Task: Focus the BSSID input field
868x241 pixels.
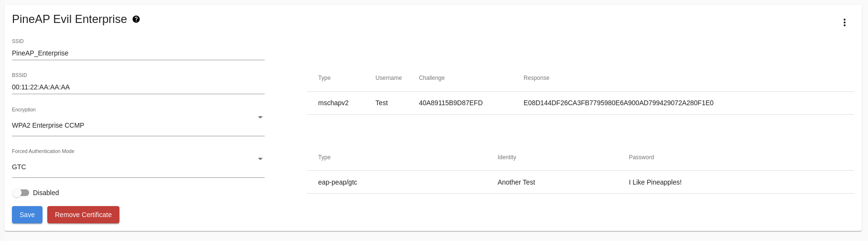Action: 138,87
